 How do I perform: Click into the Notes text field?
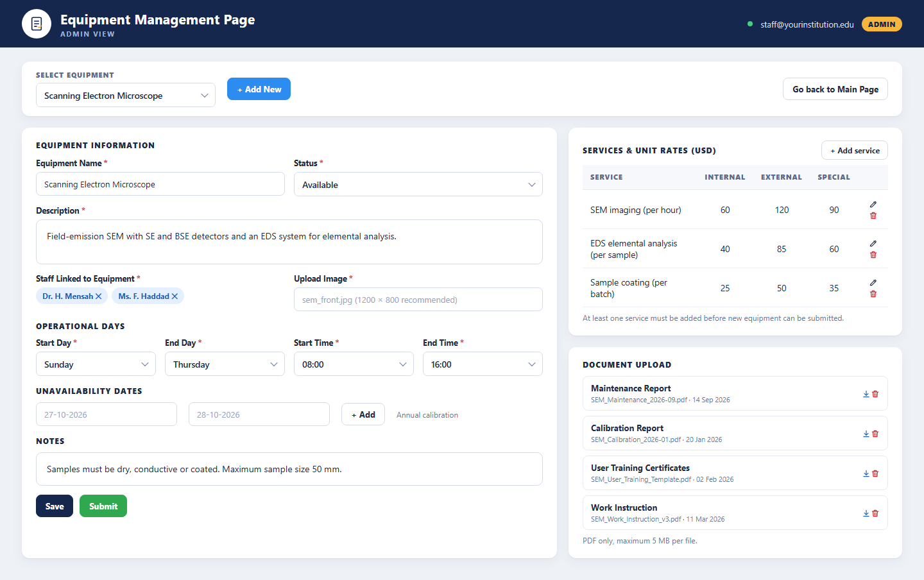pos(289,469)
